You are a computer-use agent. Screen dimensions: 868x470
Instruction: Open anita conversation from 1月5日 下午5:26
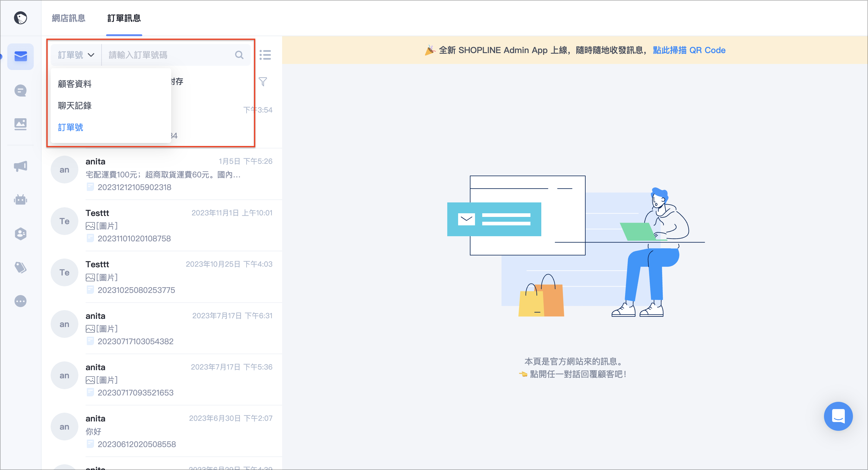pos(162,174)
